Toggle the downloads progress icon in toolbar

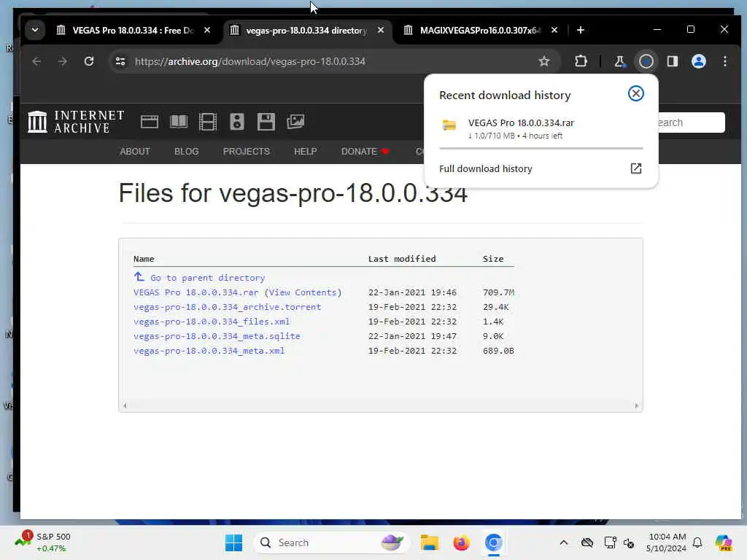coord(646,61)
